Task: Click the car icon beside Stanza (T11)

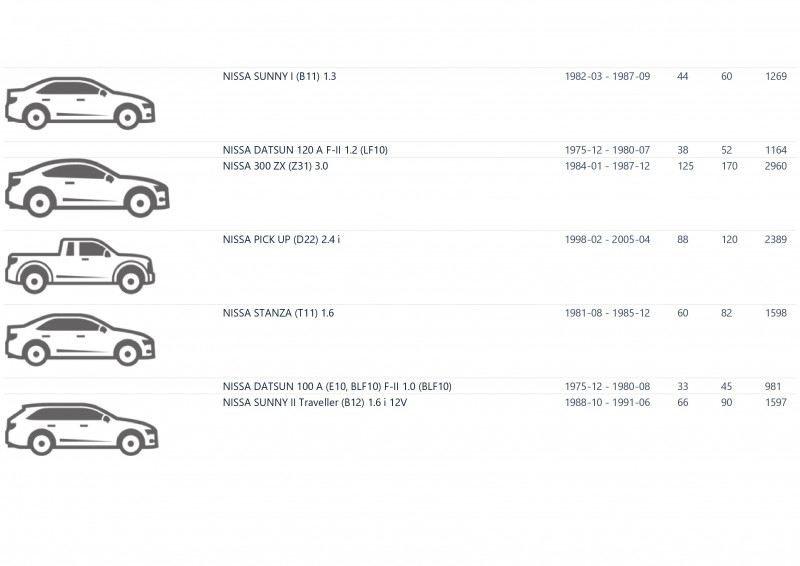Action: click(79, 339)
